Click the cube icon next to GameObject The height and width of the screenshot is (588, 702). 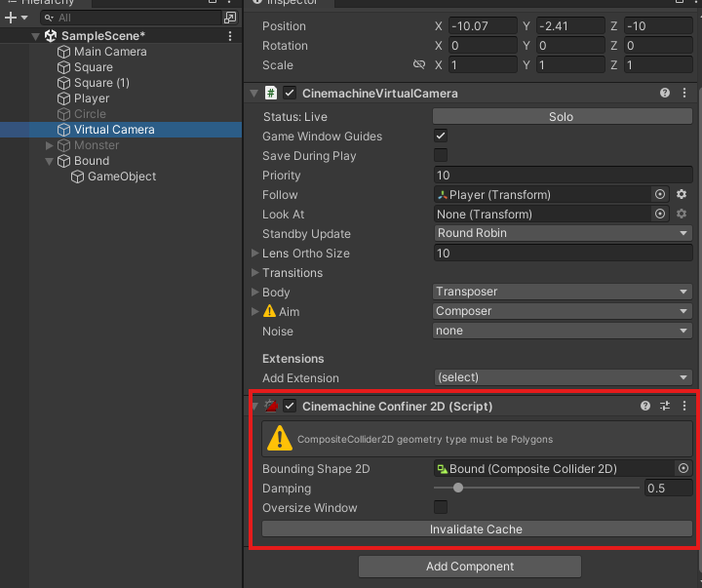77,176
